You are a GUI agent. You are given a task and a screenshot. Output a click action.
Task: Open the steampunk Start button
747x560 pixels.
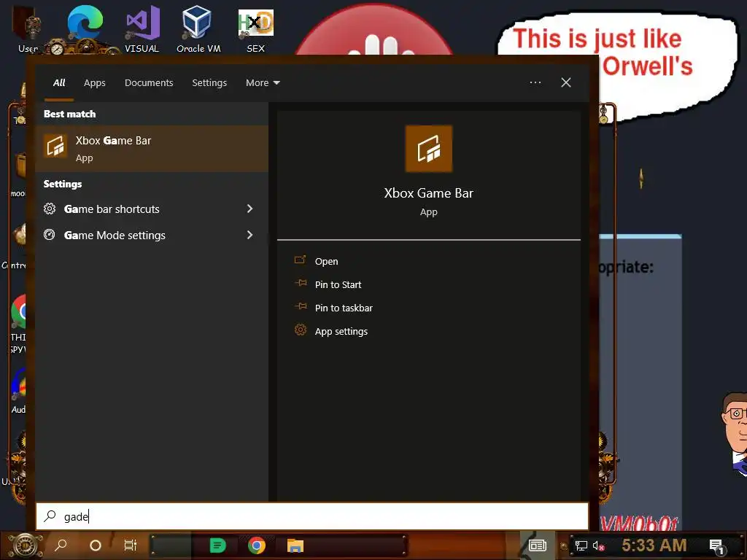(x=26, y=545)
